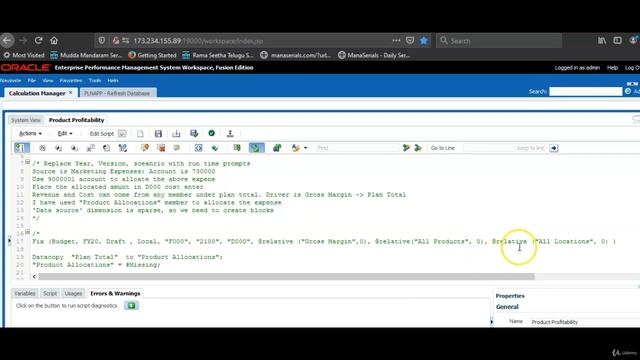Click the comment icon in the script toolbar

145,148
